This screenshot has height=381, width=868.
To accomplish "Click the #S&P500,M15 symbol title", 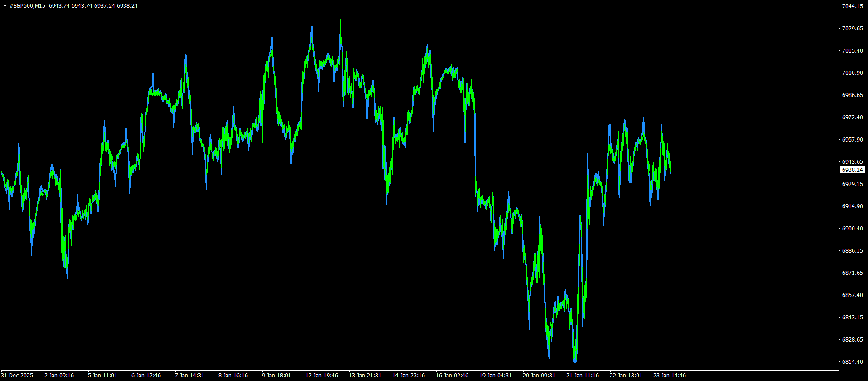I will click(x=27, y=6).
